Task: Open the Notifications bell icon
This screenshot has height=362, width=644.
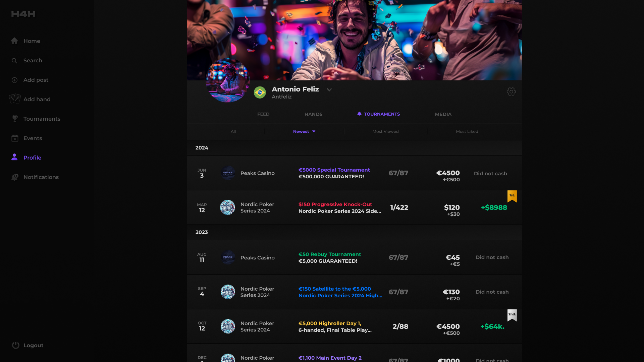Action: point(15,177)
